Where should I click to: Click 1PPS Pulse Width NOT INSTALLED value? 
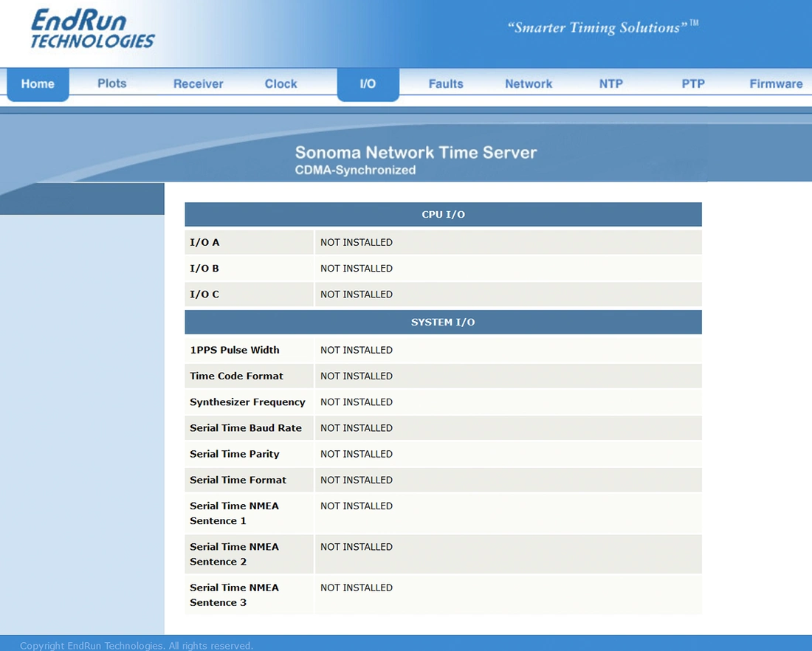[357, 350]
